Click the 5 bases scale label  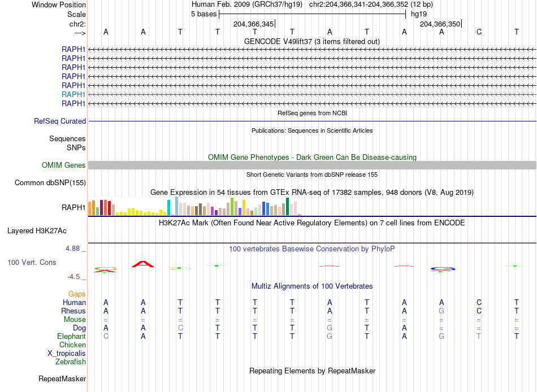click(203, 14)
